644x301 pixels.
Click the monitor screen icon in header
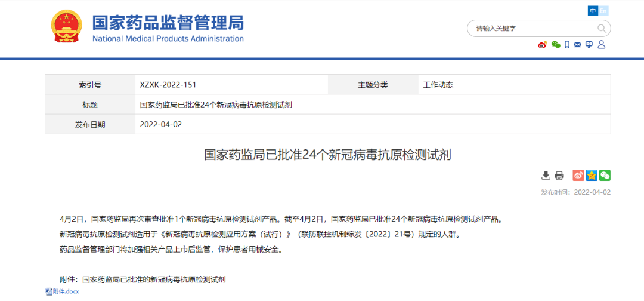(589, 45)
